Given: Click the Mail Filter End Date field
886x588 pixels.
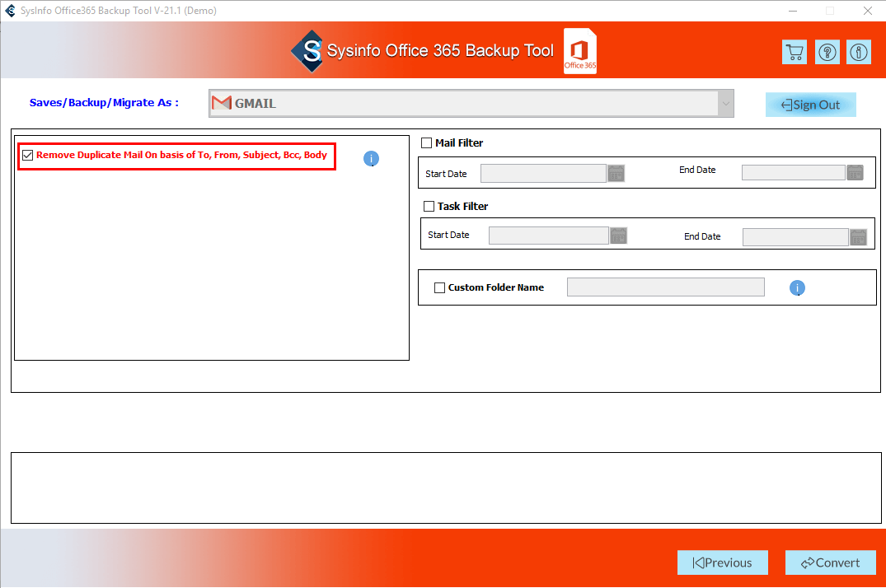Looking at the screenshot, I should point(794,172).
